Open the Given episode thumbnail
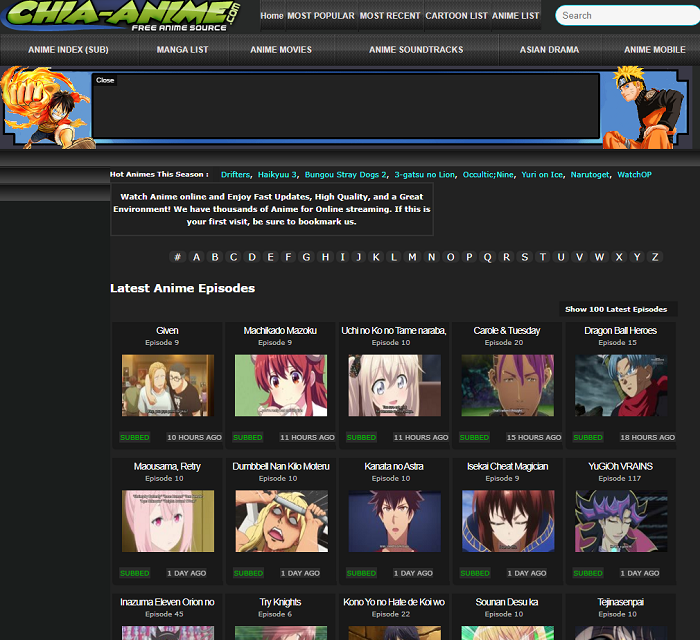 tap(168, 385)
